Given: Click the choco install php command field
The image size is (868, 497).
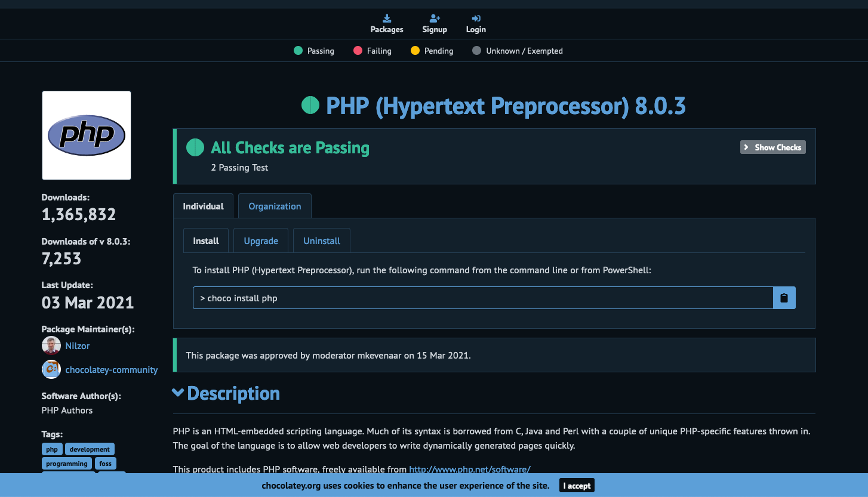Looking at the screenshot, I should [x=483, y=298].
